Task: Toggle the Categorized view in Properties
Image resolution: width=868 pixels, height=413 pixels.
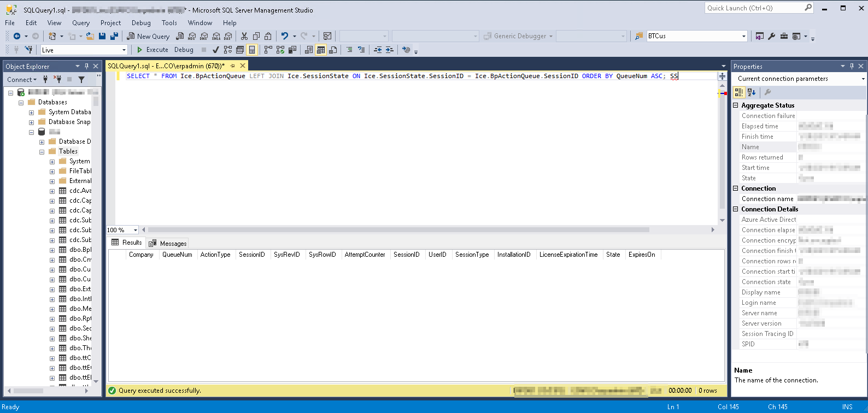Action: (x=739, y=92)
